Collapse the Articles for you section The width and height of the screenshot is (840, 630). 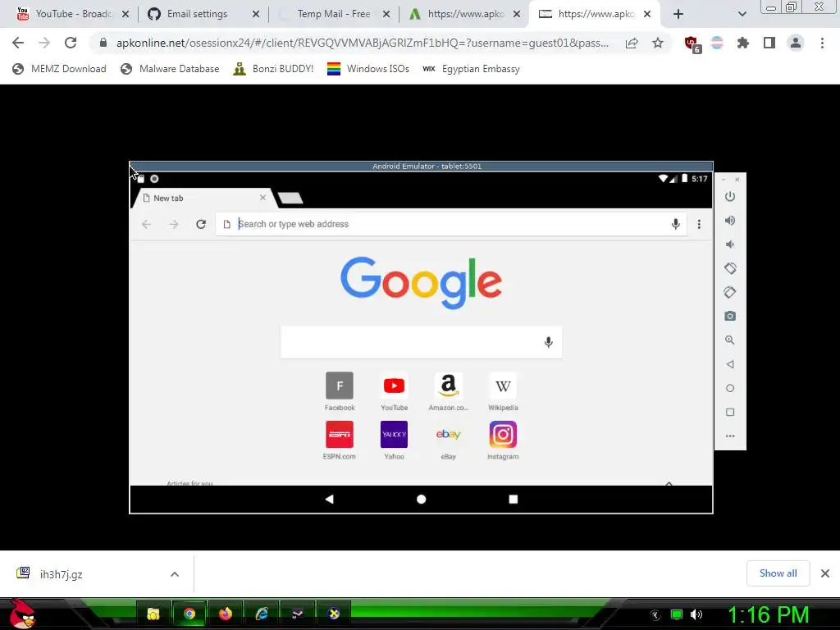point(669,483)
